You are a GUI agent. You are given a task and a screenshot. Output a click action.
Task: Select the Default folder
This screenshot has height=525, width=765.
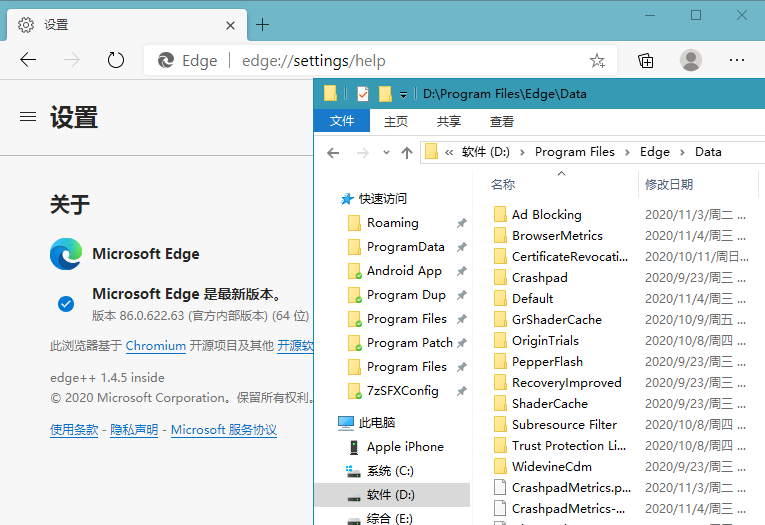point(532,299)
